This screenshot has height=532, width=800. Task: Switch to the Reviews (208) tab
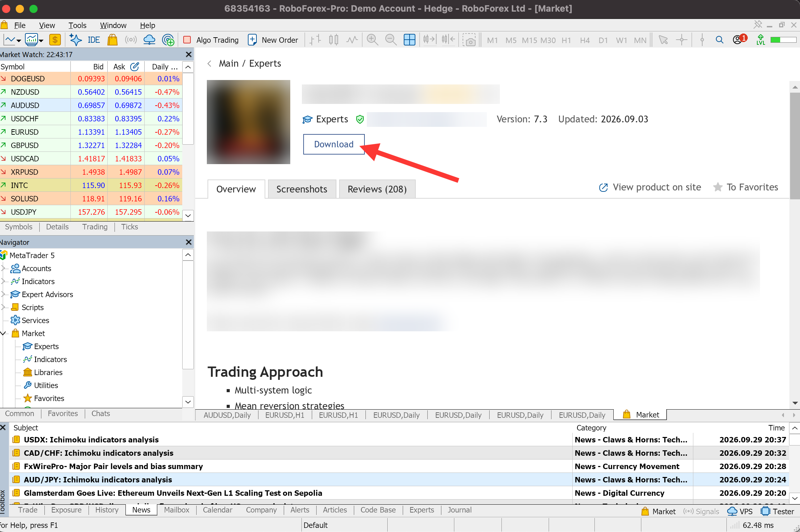tap(377, 189)
